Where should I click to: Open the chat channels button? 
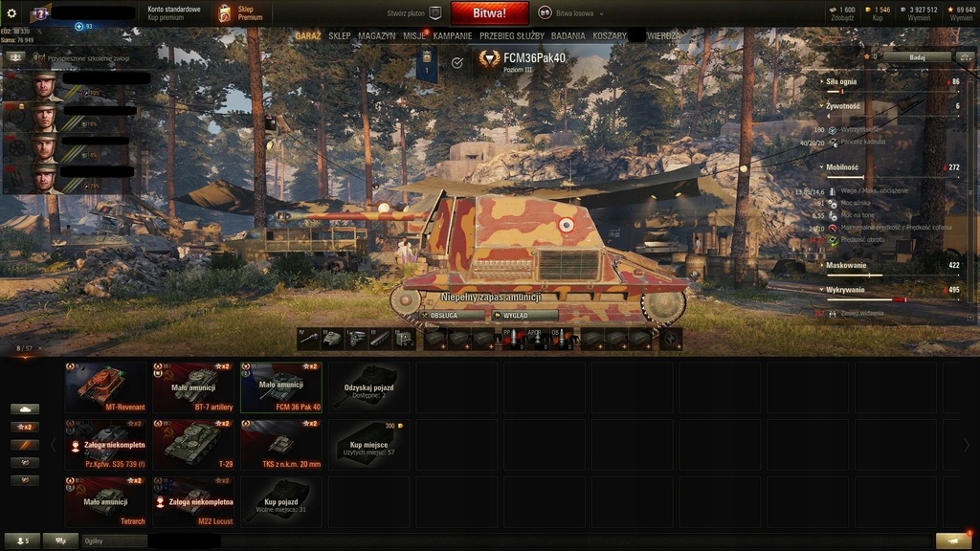click(60, 541)
